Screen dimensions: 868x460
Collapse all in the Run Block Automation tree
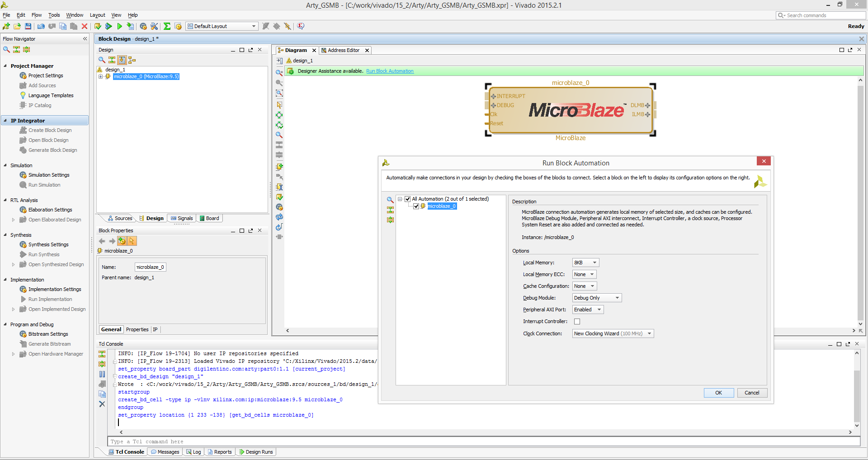pos(390,210)
